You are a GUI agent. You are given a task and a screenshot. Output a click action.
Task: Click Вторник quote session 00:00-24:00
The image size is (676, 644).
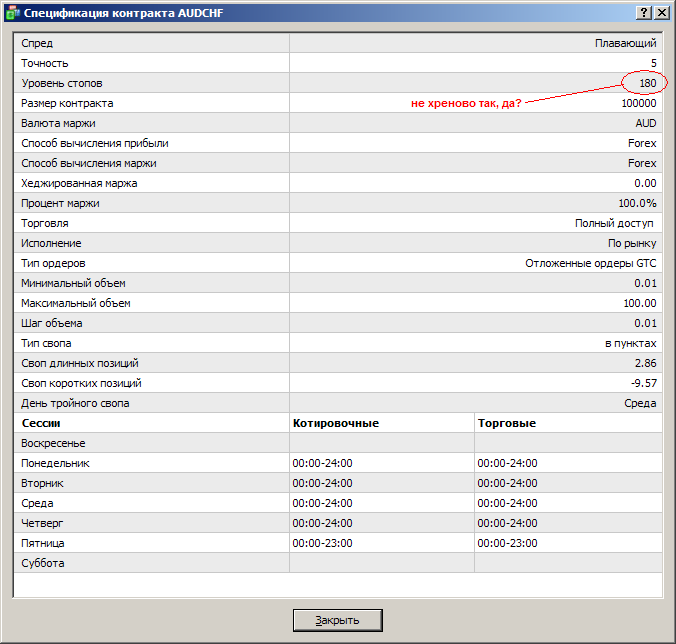[322, 483]
